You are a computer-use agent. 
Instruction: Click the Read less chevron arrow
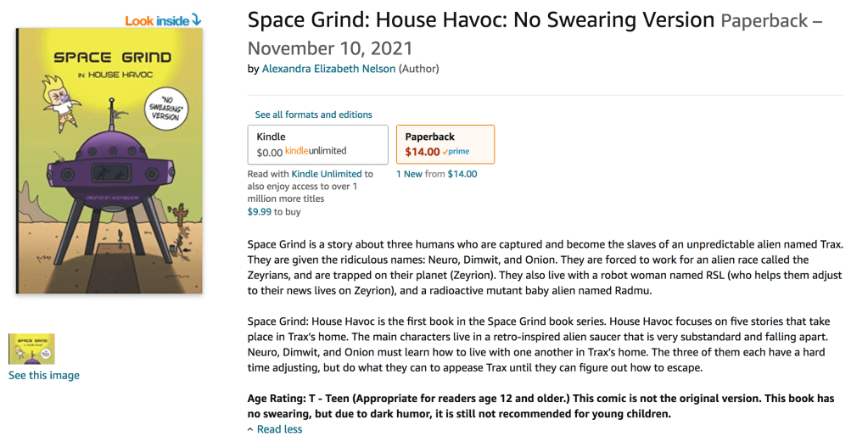coord(250,429)
